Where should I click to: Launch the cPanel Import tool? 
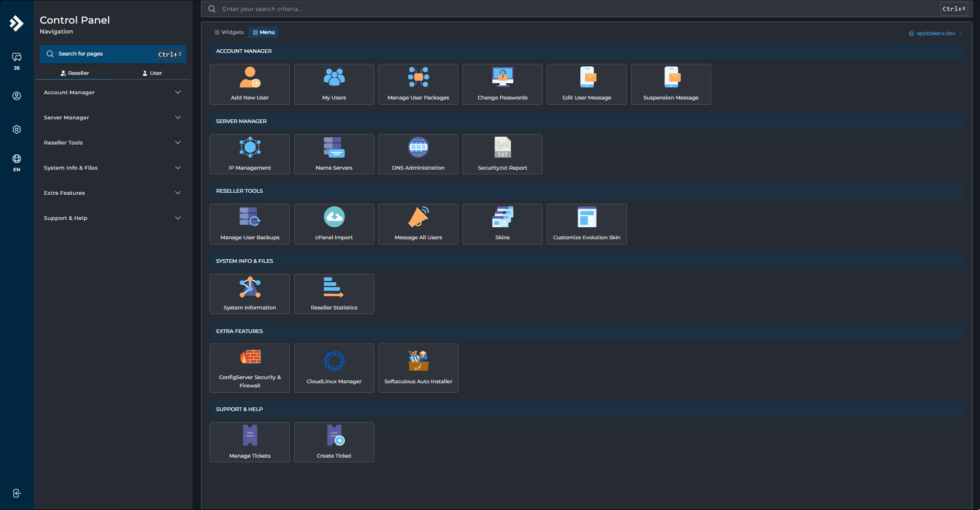point(333,224)
